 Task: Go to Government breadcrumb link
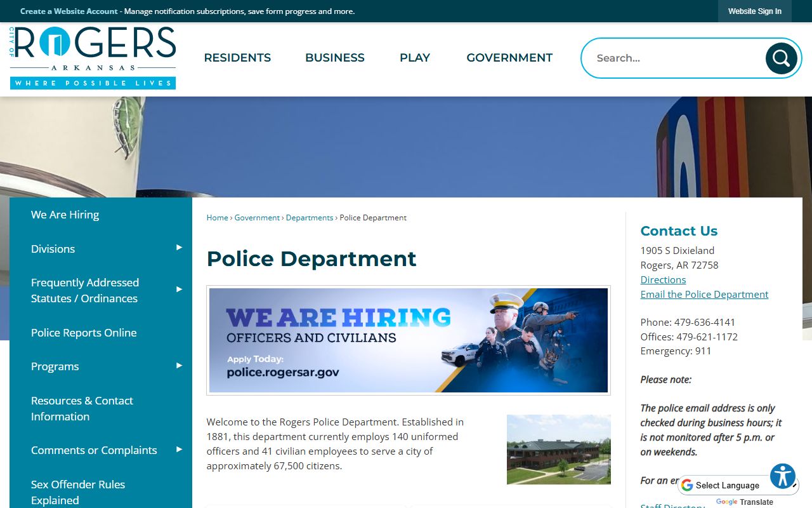[x=257, y=217]
